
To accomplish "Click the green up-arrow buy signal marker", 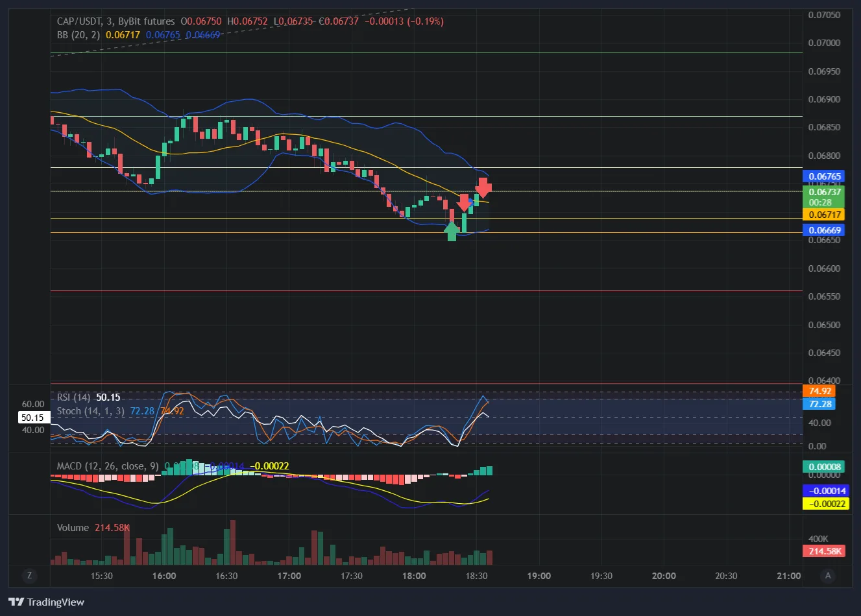I will 452,231.
